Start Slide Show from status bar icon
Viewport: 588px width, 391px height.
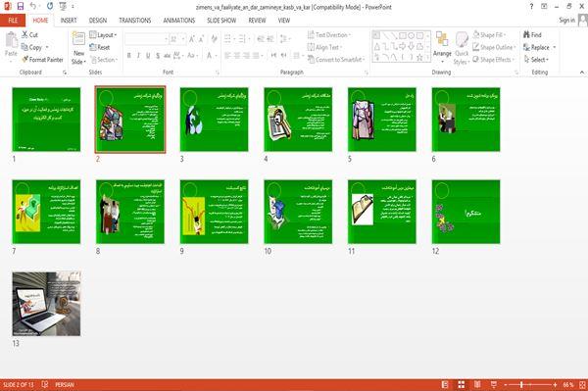[494, 384]
